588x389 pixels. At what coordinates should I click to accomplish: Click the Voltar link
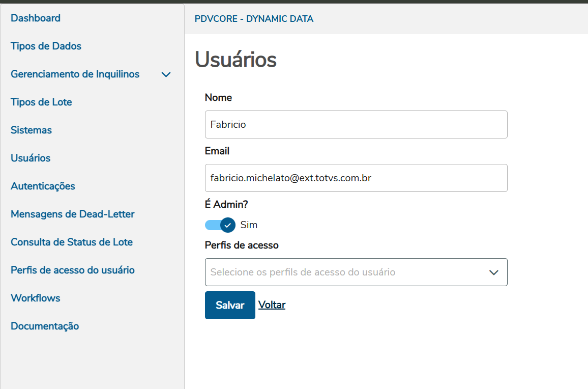(272, 305)
